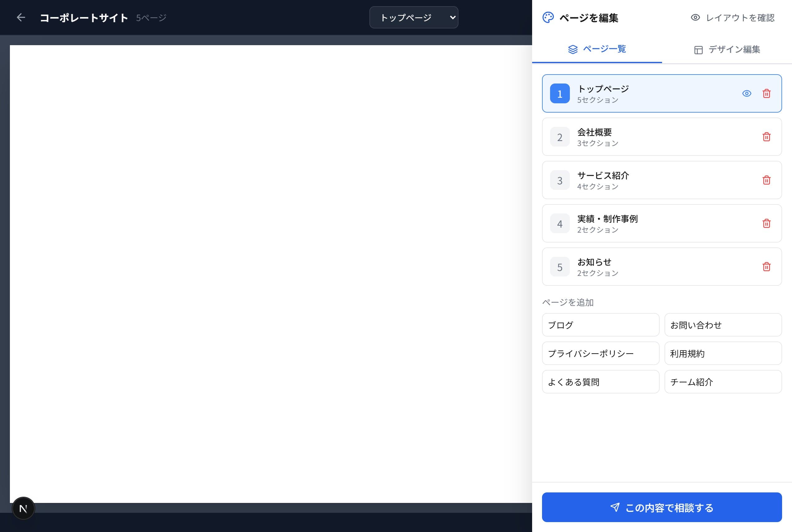Click the number 5 badge on お知らせ
This screenshot has width=792, height=532.
click(x=560, y=267)
